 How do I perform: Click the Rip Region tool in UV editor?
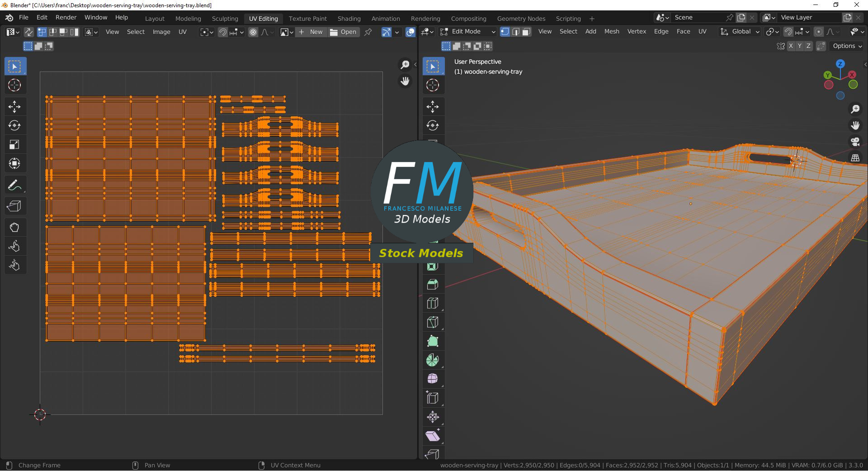tap(14, 206)
